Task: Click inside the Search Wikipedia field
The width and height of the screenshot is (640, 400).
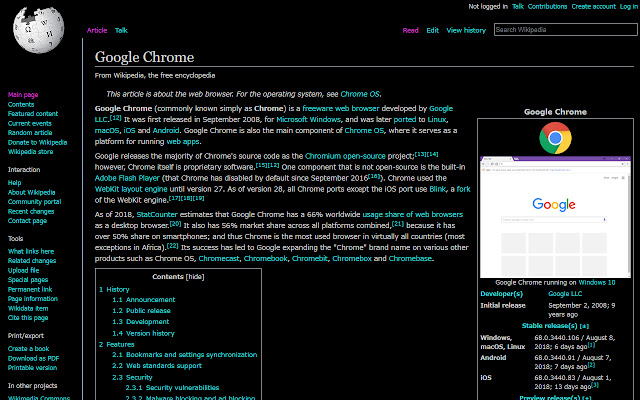Action: pyautogui.click(x=563, y=30)
